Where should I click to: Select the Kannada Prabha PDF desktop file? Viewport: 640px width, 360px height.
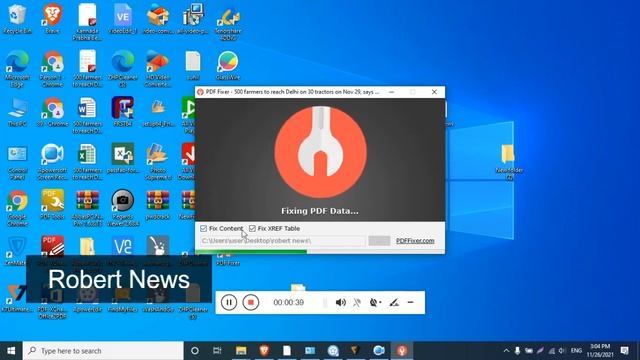[87, 22]
